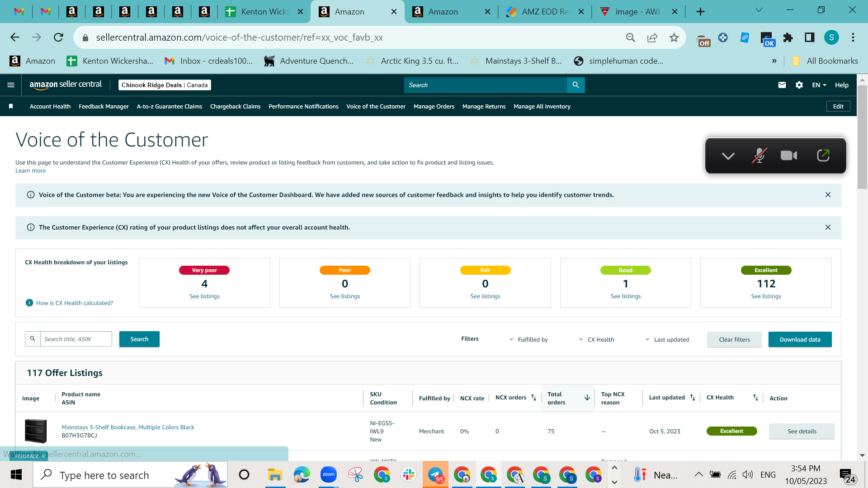Close the FEEDBACK tab widget

coord(43,456)
